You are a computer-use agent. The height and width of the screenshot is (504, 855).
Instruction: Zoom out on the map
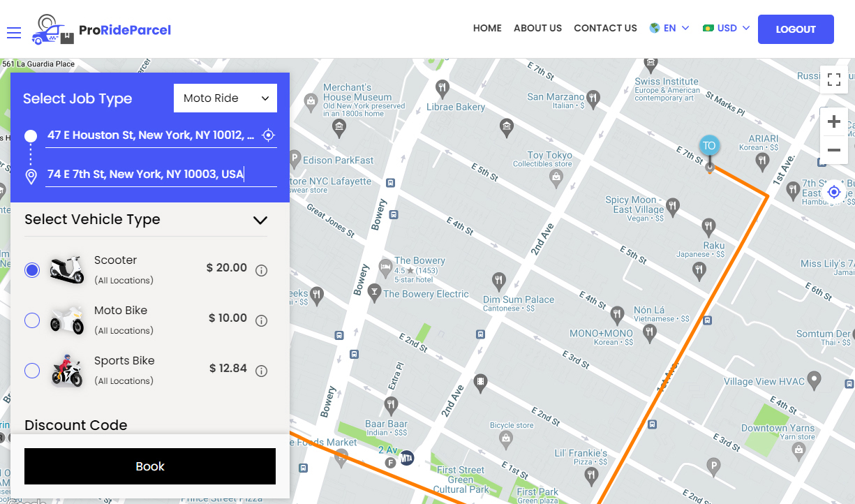pyautogui.click(x=833, y=150)
